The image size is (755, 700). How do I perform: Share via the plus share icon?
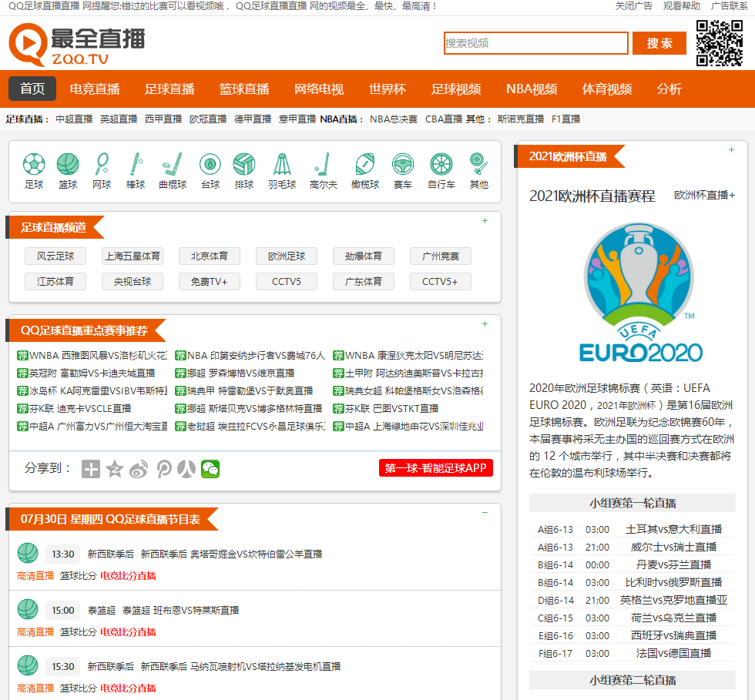tap(91, 468)
